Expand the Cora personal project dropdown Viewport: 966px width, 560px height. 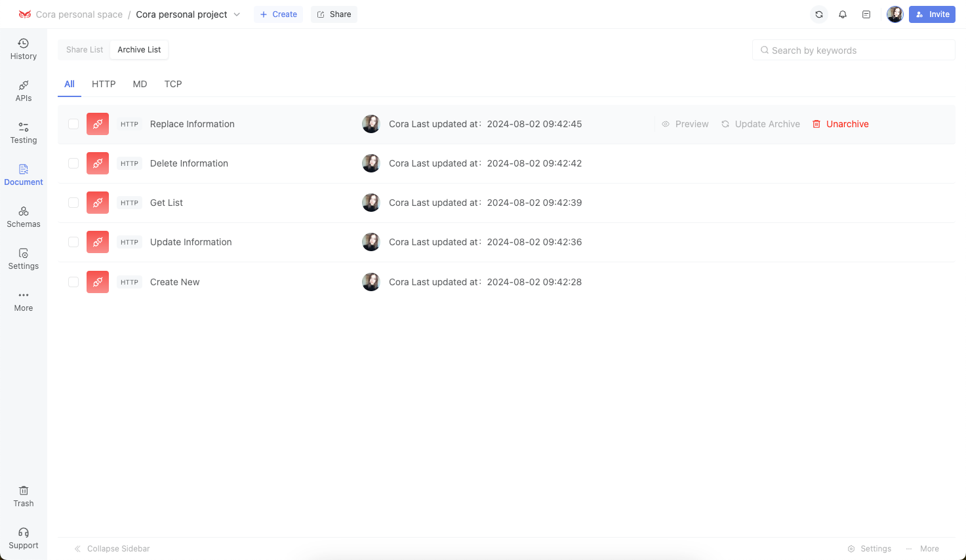click(237, 14)
